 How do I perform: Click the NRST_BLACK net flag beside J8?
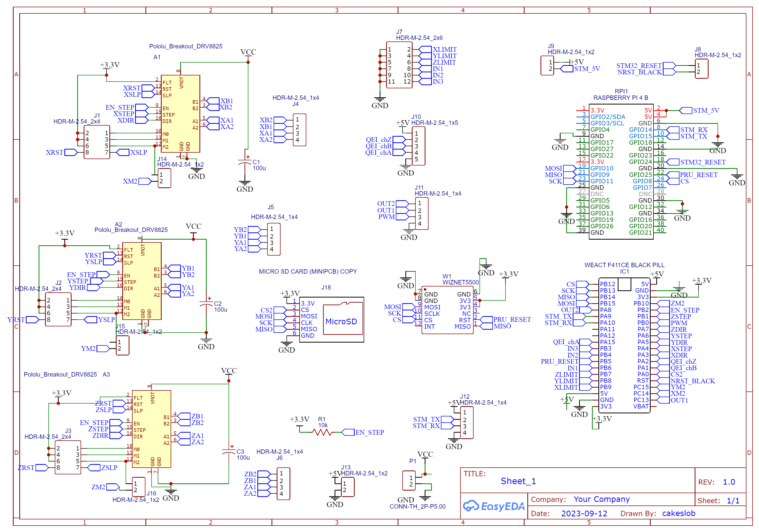click(647, 72)
